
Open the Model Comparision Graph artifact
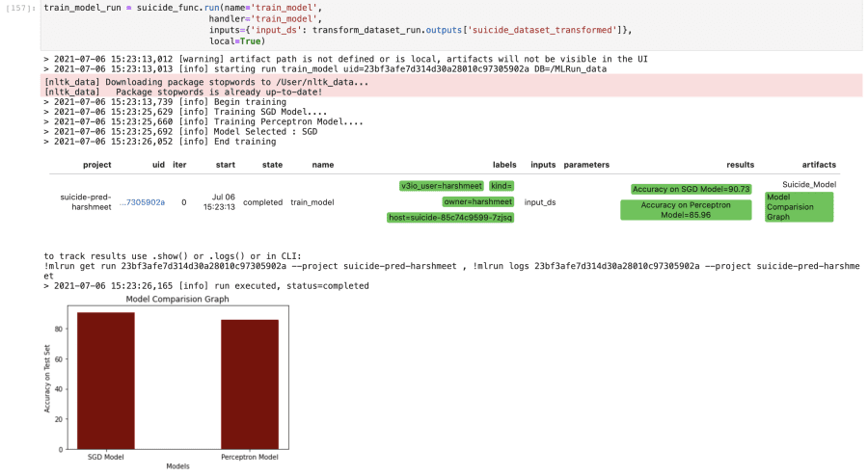click(799, 207)
